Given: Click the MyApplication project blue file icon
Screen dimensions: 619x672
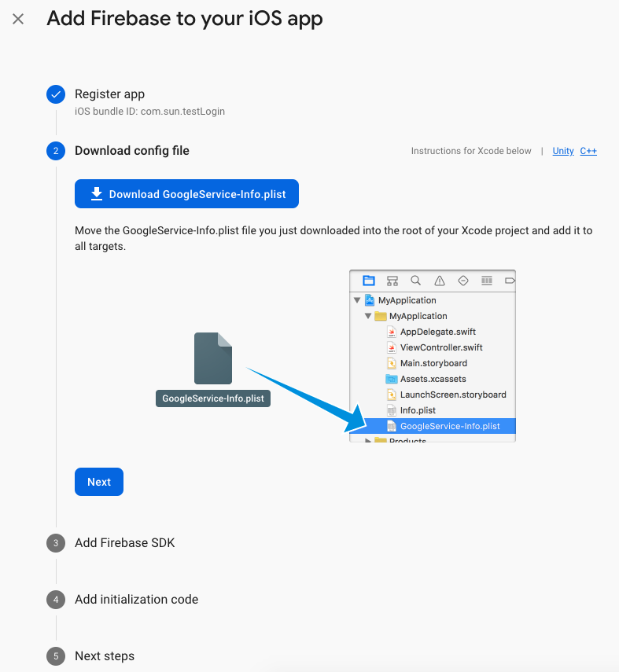Looking at the screenshot, I should click(x=370, y=300).
